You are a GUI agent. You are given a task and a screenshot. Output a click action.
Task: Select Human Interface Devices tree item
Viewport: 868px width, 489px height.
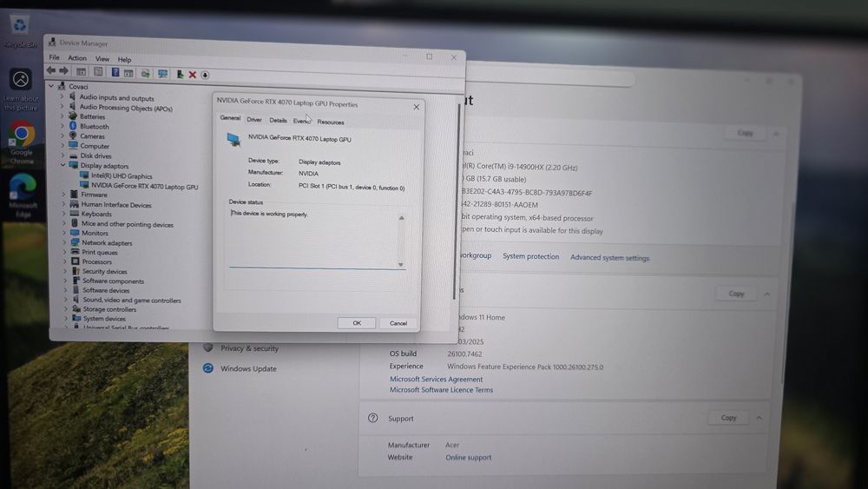pyautogui.click(x=116, y=205)
